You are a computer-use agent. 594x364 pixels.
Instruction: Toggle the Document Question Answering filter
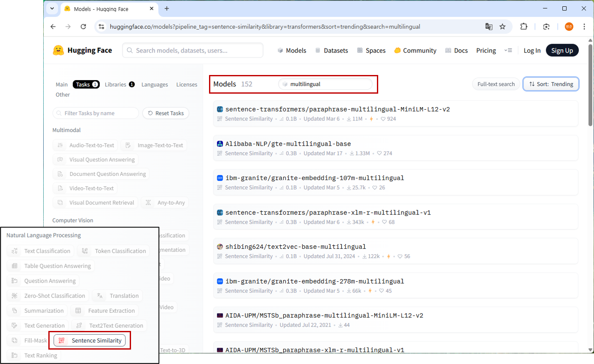click(101, 174)
